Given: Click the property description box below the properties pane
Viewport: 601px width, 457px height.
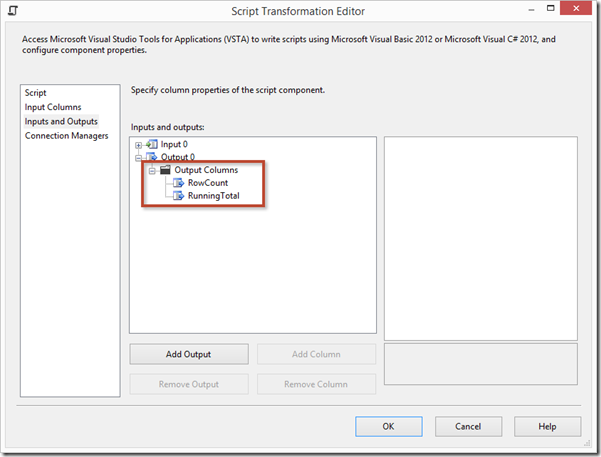Looking at the screenshot, I should point(481,364).
